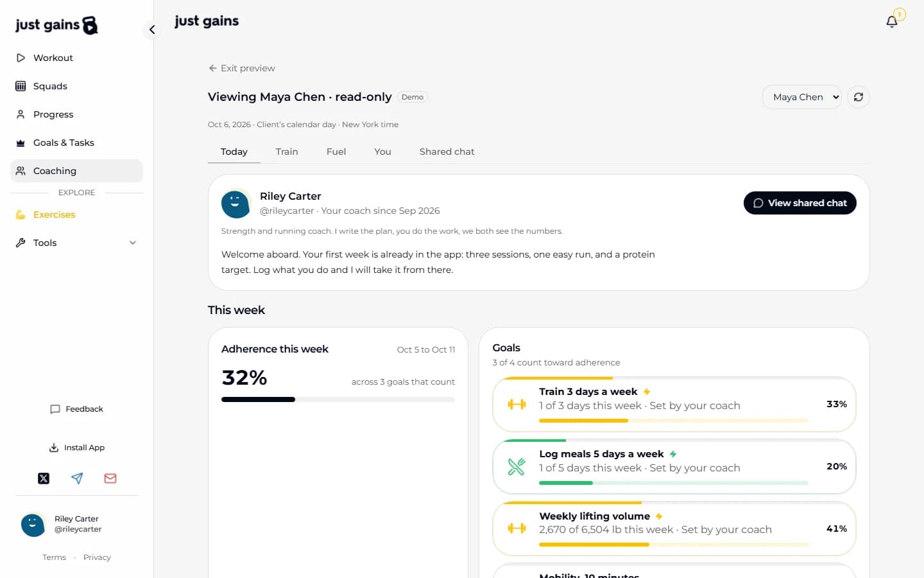Click lightning bolt beside Train 3 days

tap(647, 392)
